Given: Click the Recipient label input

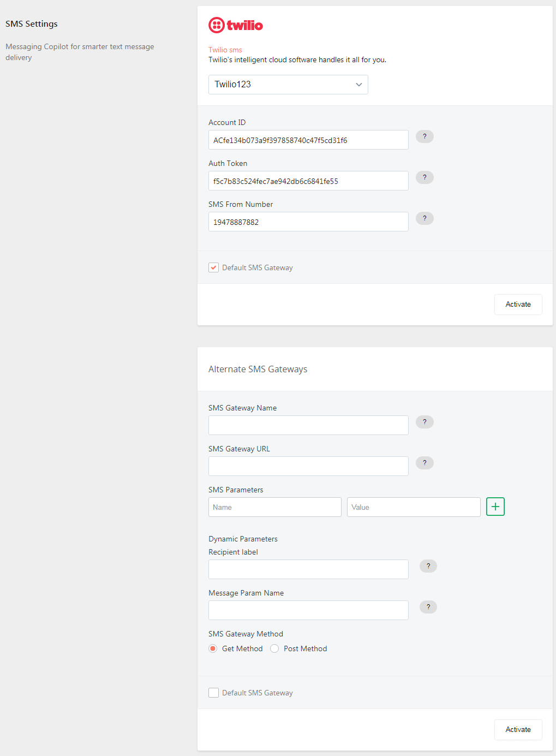Looking at the screenshot, I should point(308,569).
